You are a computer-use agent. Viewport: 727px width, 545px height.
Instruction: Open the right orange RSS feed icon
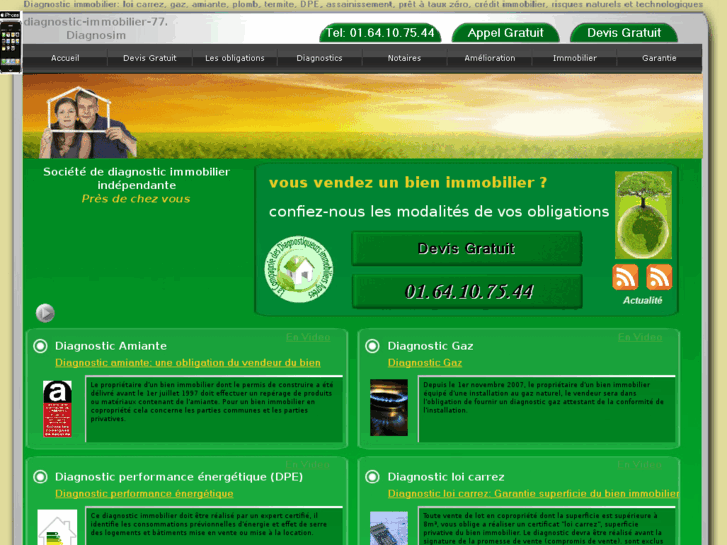coord(659,277)
